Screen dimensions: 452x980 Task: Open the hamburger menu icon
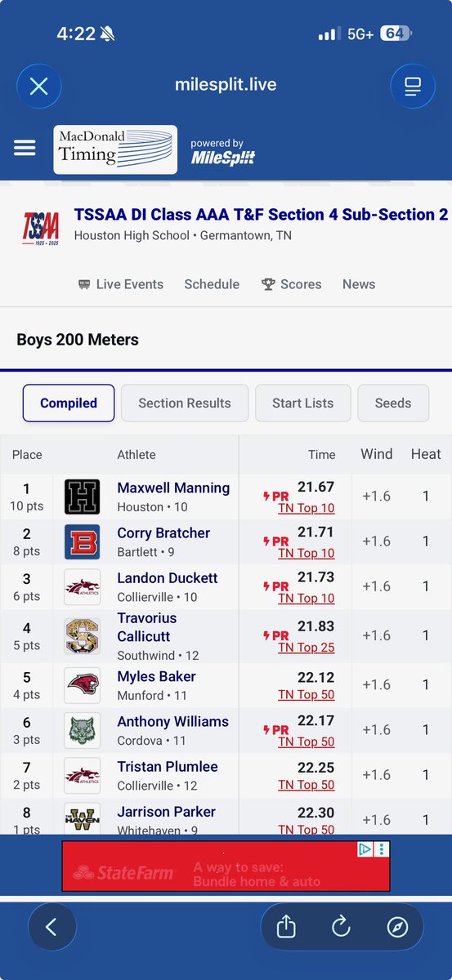point(25,148)
